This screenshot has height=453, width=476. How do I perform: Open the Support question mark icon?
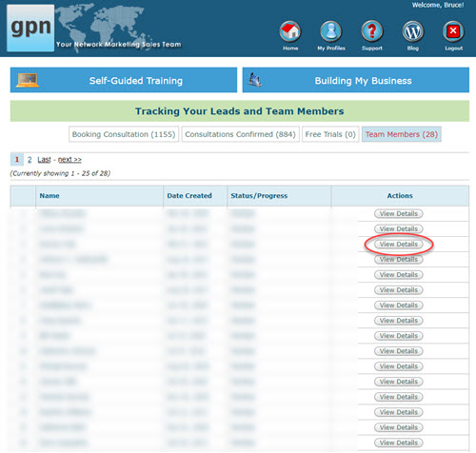point(372,31)
